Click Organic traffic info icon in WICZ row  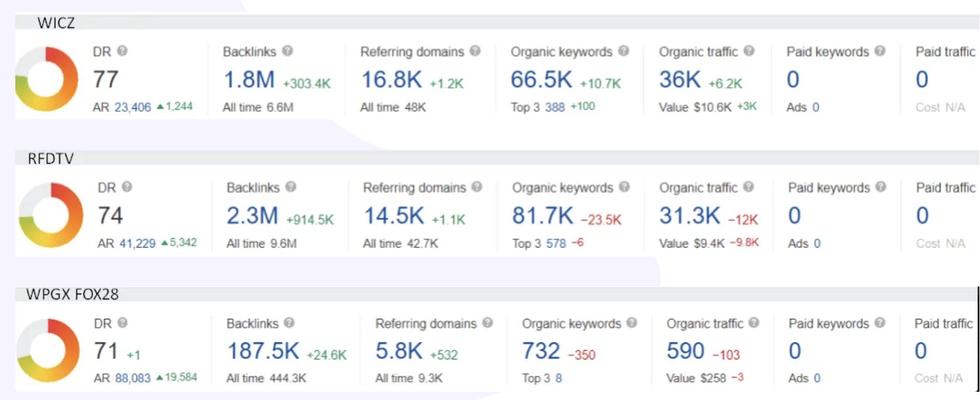[749, 51]
